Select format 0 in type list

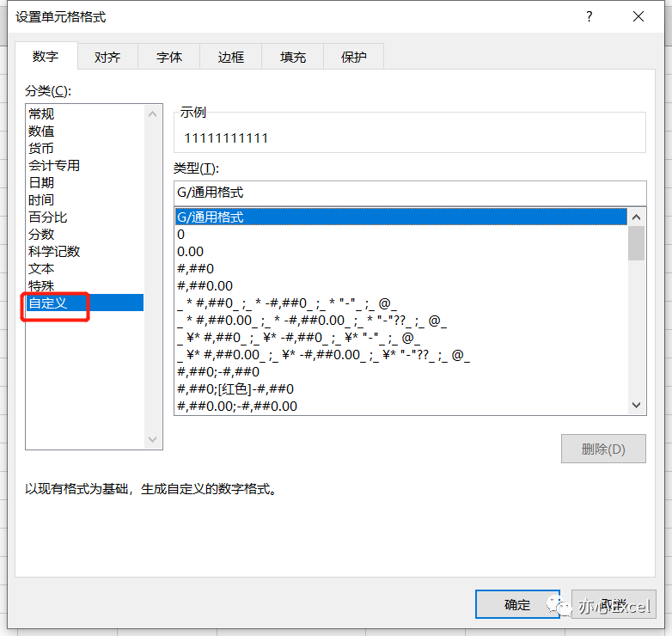pos(401,234)
